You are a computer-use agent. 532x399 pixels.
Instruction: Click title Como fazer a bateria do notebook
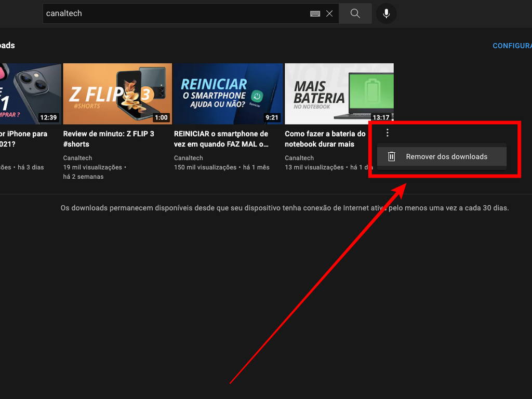[325, 139]
